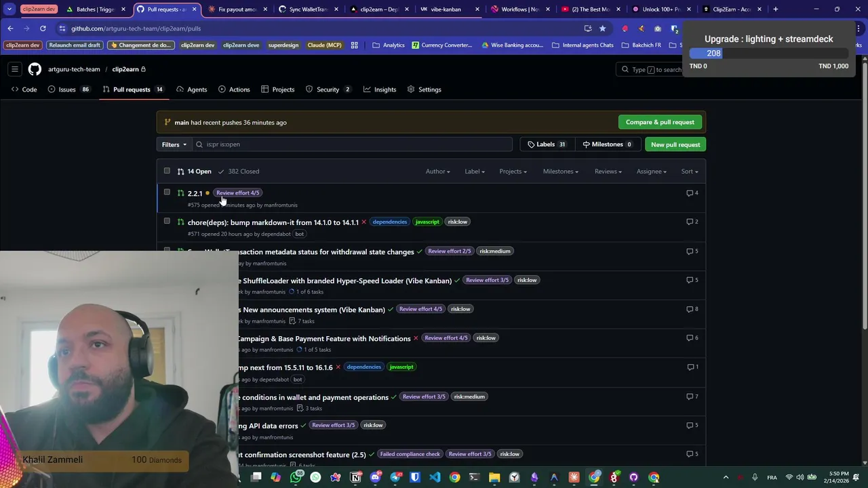Open the Sort dropdown
Image resolution: width=868 pixels, height=488 pixels.
pos(690,171)
